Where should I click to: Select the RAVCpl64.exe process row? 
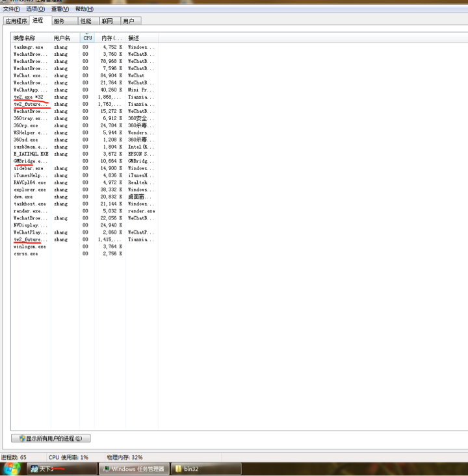pyautogui.click(x=84, y=182)
